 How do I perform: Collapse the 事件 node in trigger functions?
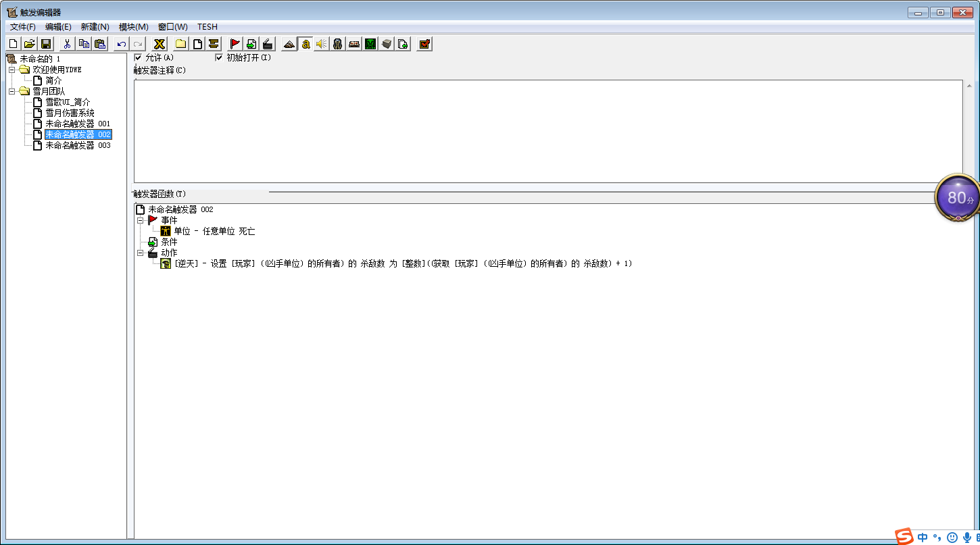(x=141, y=220)
